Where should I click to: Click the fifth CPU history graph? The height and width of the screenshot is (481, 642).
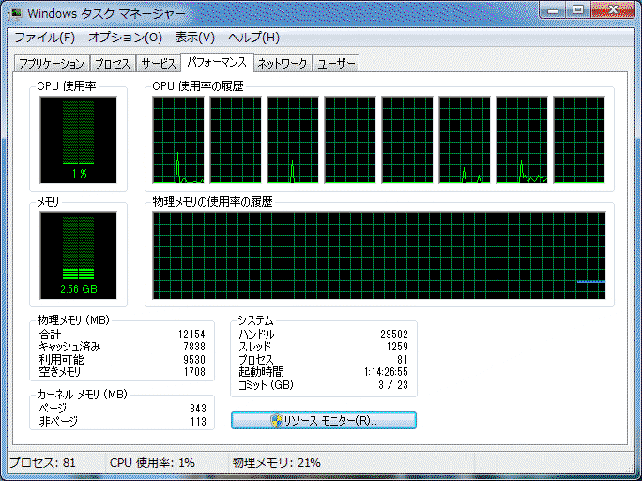407,140
